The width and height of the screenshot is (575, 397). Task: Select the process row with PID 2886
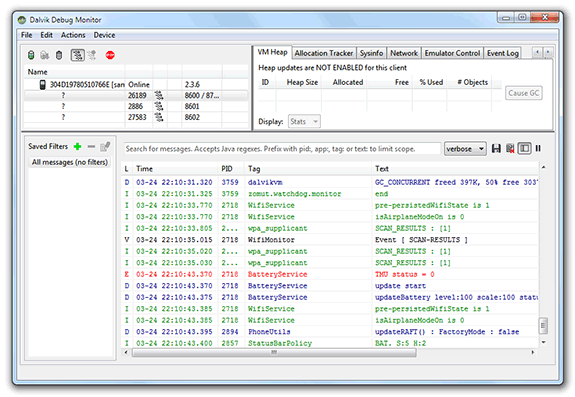pyautogui.click(x=136, y=107)
